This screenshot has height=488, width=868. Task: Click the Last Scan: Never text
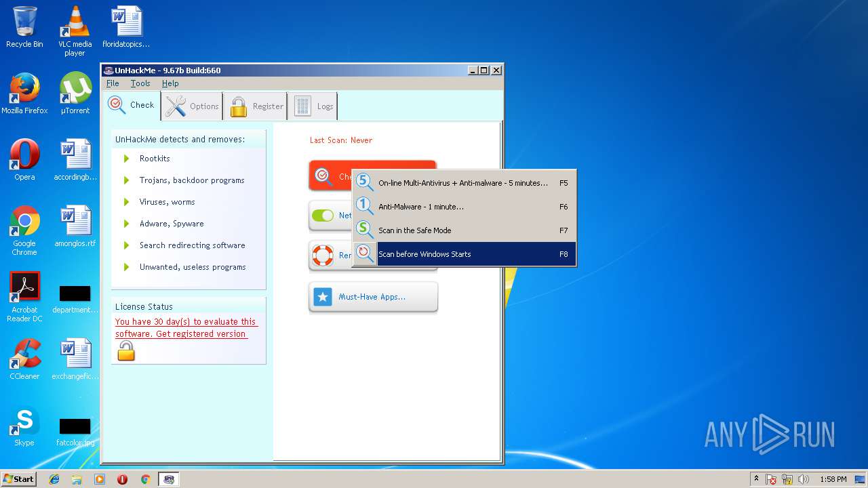[341, 140]
